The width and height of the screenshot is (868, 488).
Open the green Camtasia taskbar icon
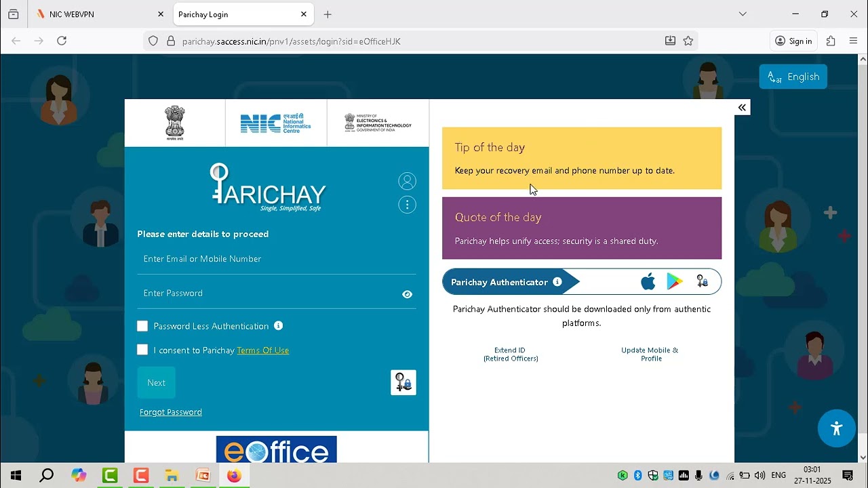point(110,476)
